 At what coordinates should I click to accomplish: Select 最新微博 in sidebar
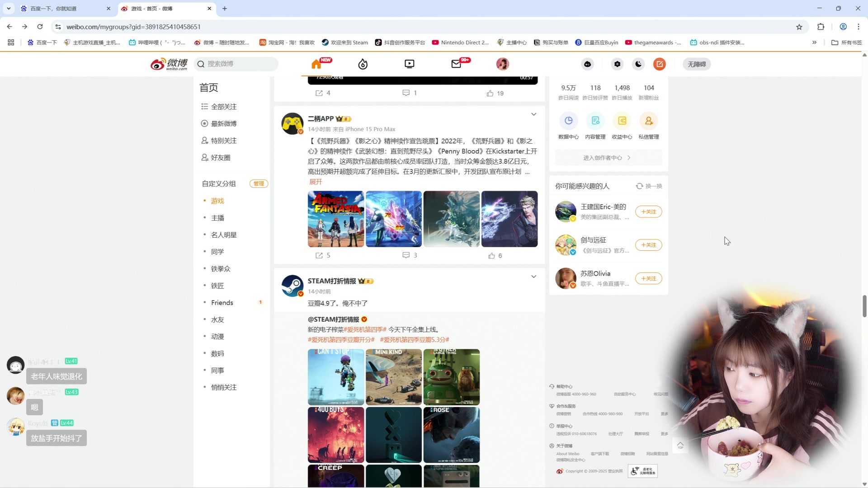coord(224,124)
